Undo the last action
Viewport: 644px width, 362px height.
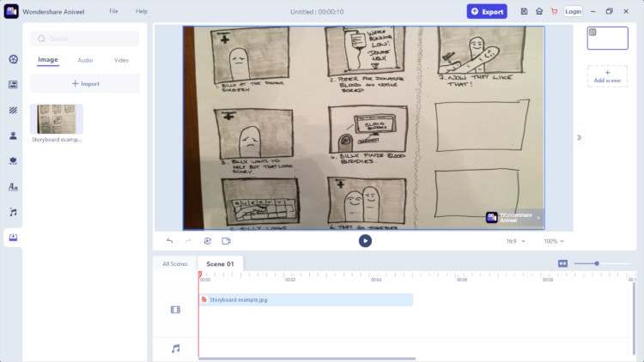click(x=170, y=241)
